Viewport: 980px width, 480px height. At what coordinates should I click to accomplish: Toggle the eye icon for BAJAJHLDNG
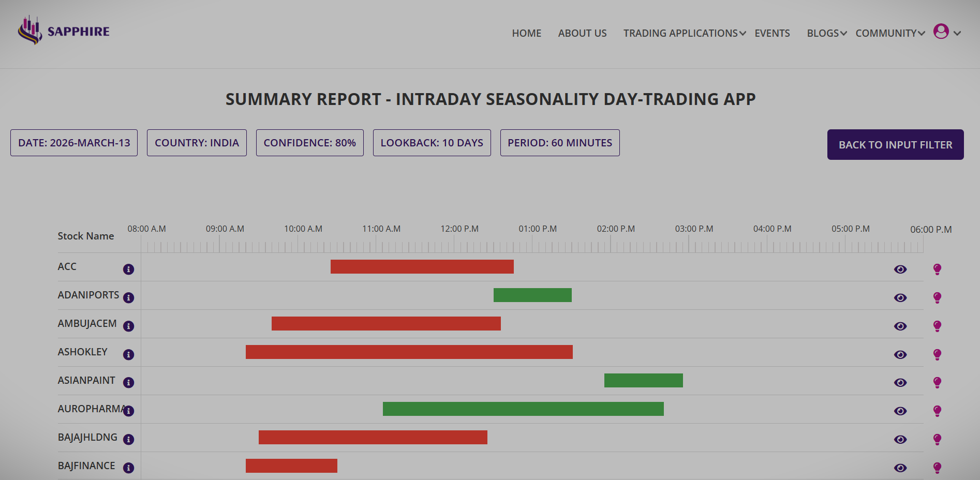[900, 440]
